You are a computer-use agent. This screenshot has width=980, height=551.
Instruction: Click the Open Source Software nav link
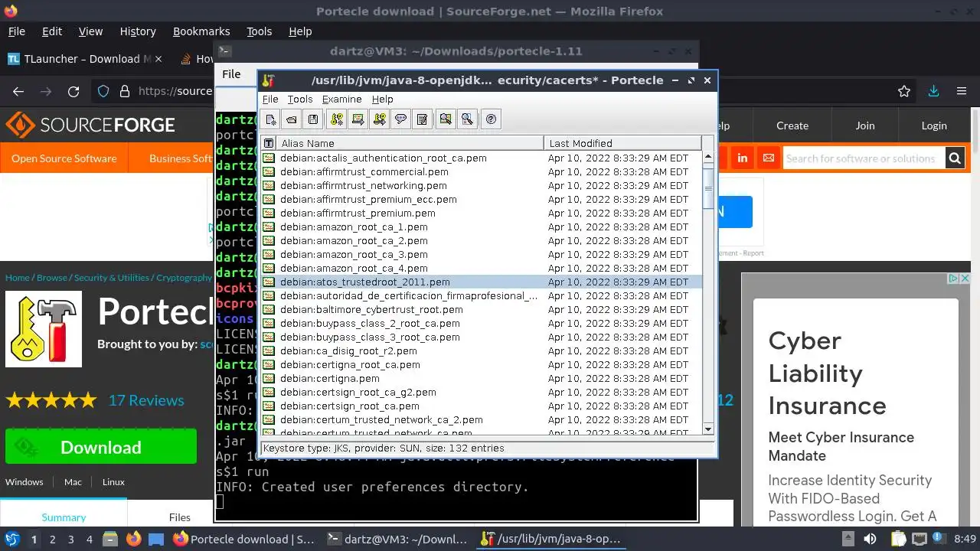[x=64, y=158]
